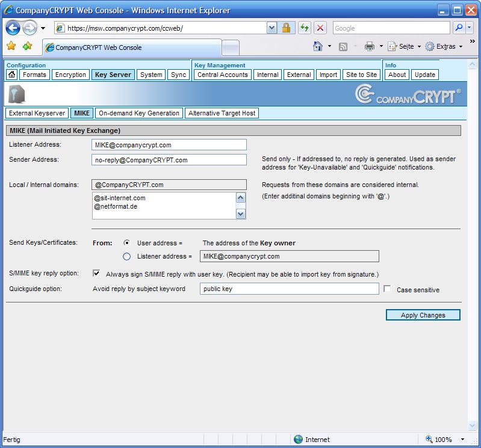Viewport: 481px width, 448px height.
Task: Go back with the browser Back arrow
Action: (x=13, y=28)
